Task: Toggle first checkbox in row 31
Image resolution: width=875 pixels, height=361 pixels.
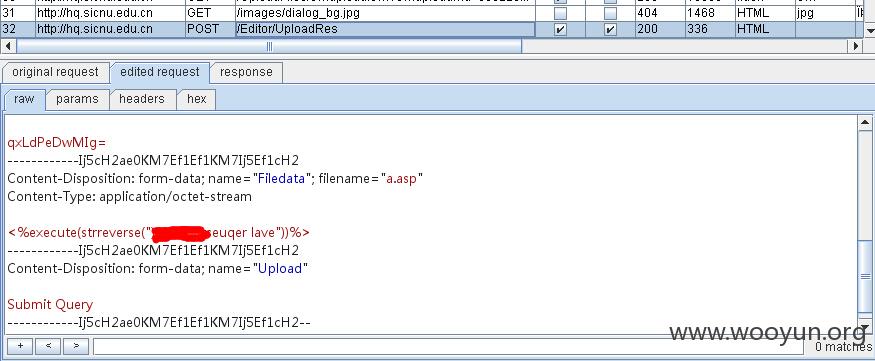Action: pyautogui.click(x=560, y=13)
